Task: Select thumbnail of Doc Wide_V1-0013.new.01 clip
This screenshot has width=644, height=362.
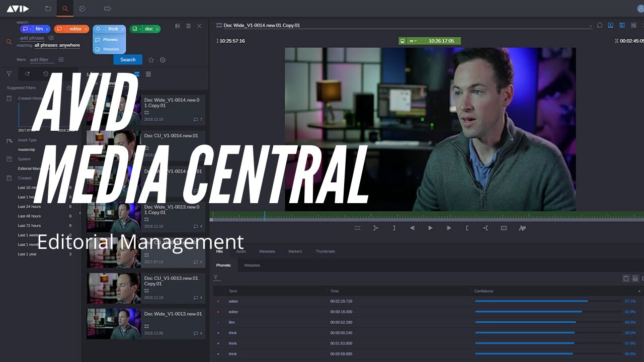Action: click(114, 324)
